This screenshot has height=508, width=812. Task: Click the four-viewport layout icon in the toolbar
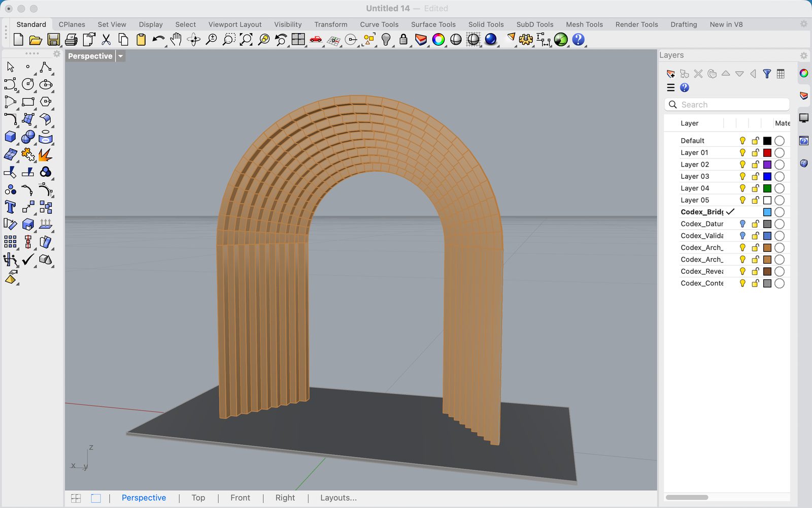click(298, 40)
